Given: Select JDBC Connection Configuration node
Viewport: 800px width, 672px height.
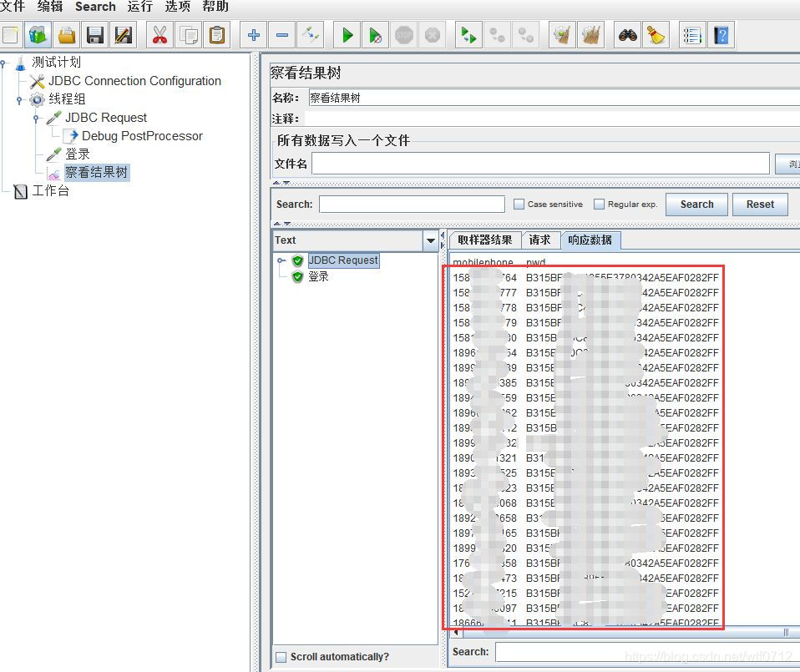Looking at the screenshot, I should (x=134, y=81).
